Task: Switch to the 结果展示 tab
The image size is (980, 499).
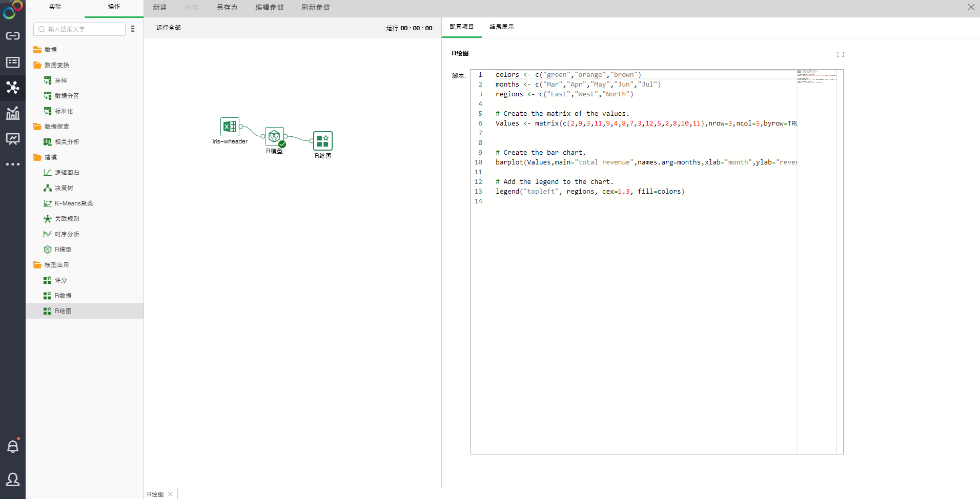Action: (x=501, y=27)
